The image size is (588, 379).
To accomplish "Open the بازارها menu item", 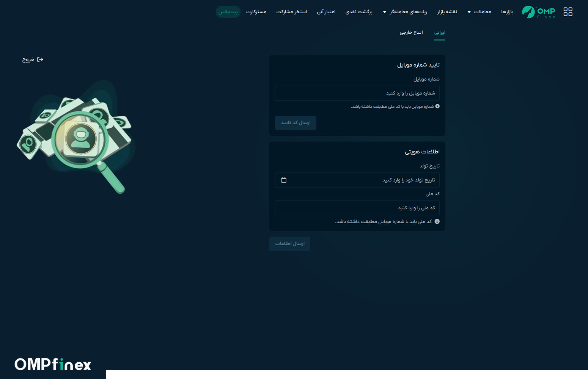I will point(507,12).
